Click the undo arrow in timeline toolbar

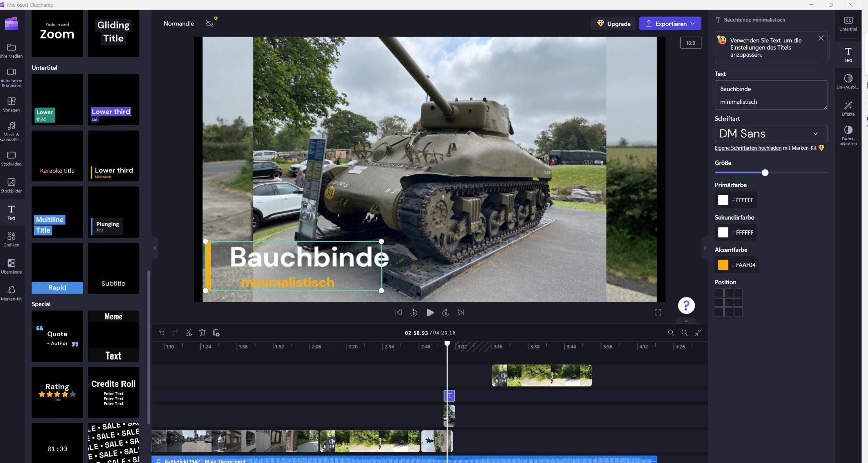click(162, 333)
